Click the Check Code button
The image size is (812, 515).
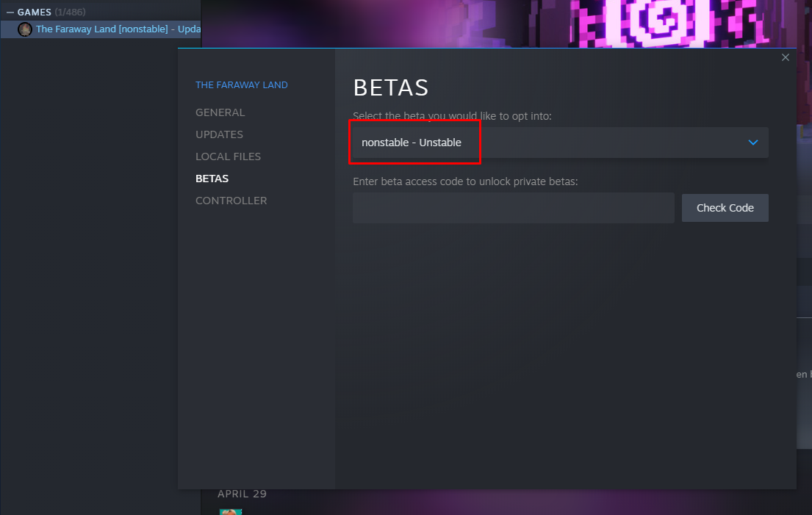pos(725,208)
